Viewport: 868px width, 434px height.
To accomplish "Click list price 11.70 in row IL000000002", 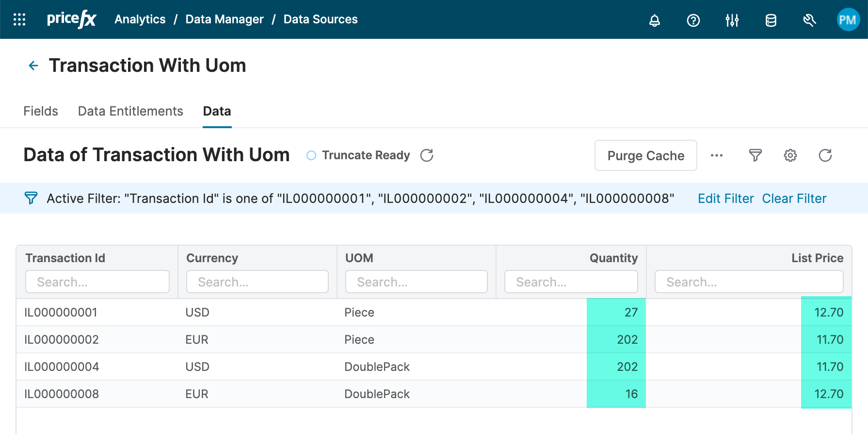I will coord(830,339).
